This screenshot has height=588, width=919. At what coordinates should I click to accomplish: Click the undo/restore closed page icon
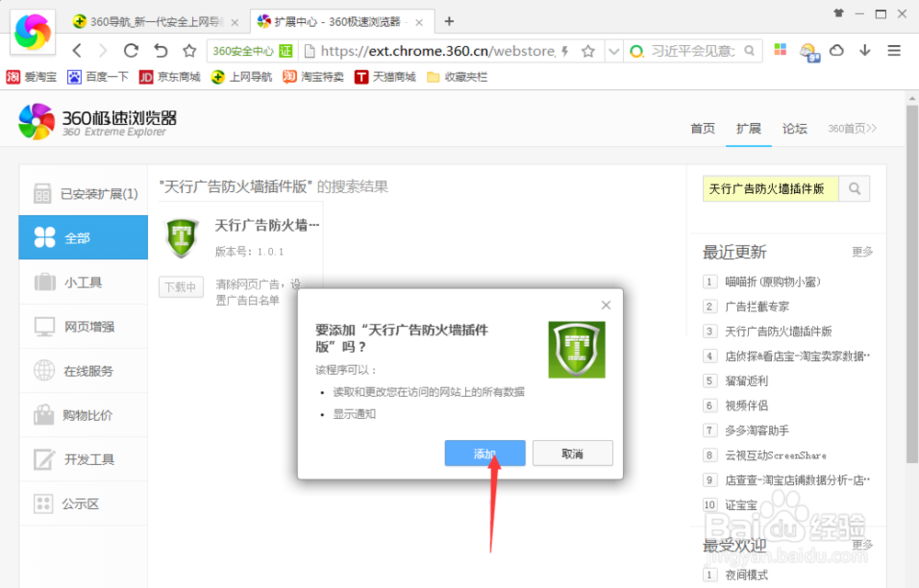coord(161,51)
